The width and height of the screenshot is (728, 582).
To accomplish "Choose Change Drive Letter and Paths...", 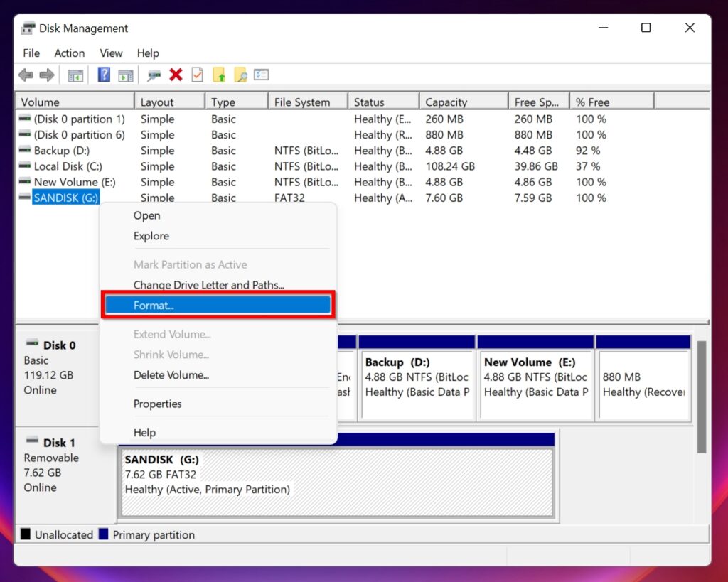I will click(209, 285).
